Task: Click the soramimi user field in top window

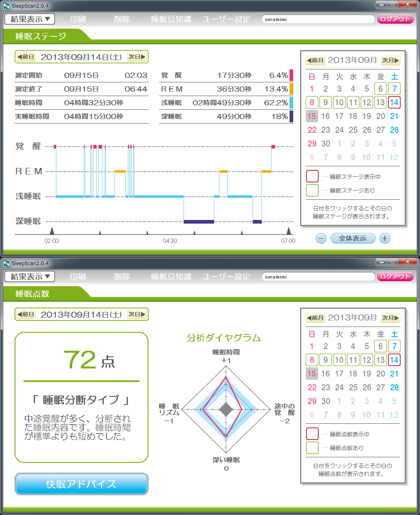Action: click(318, 19)
